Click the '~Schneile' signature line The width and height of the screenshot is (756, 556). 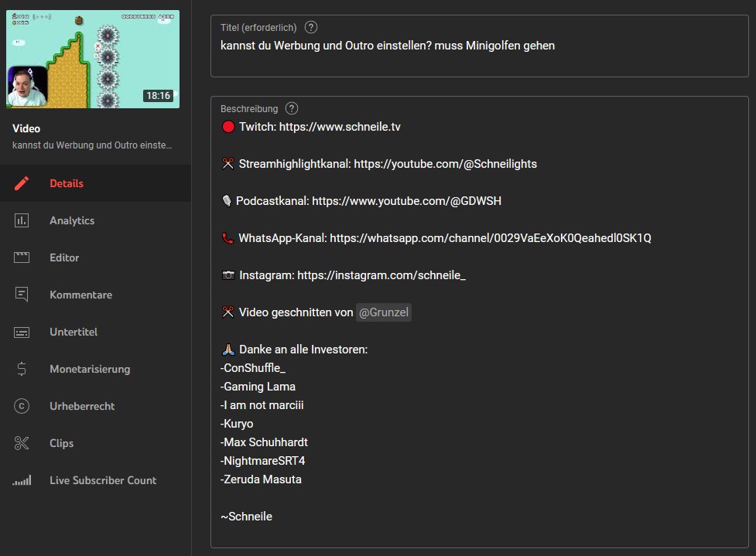(x=246, y=517)
